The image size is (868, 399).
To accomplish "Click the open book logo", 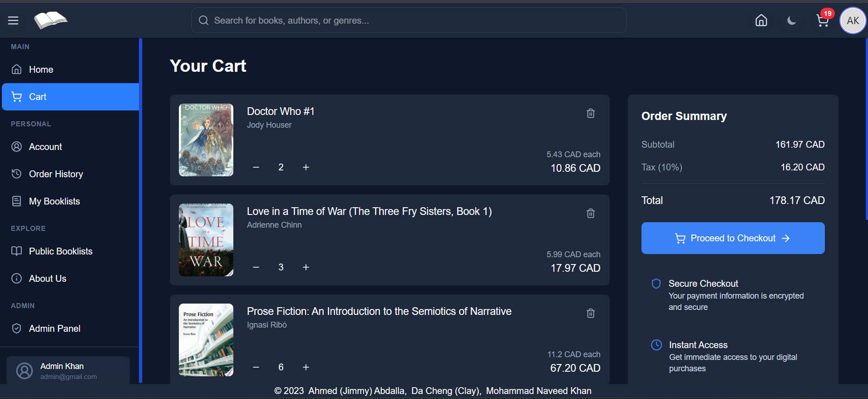I will (50, 20).
